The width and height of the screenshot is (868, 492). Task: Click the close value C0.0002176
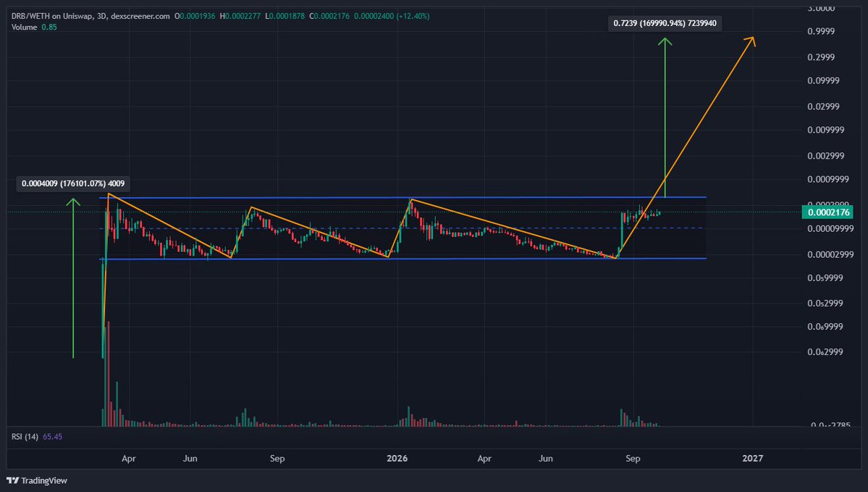pyautogui.click(x=329, y=16)
